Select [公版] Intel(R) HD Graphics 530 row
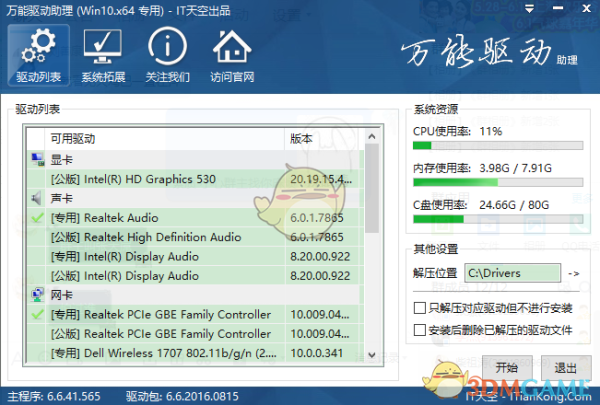Image resolution: width=600 pixels, height=405 pixels. click(x=195, y=179)
